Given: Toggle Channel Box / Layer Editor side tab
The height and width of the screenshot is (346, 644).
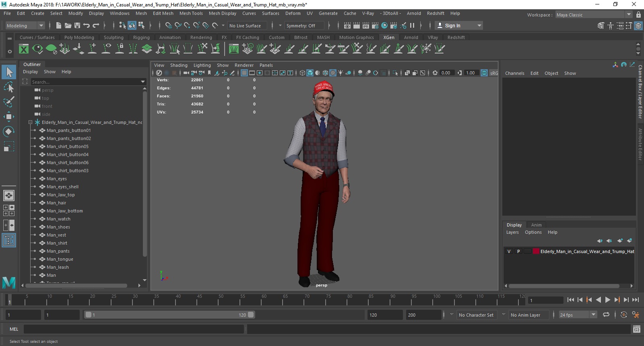Looking at the screenshot, I should pos(640,92).
